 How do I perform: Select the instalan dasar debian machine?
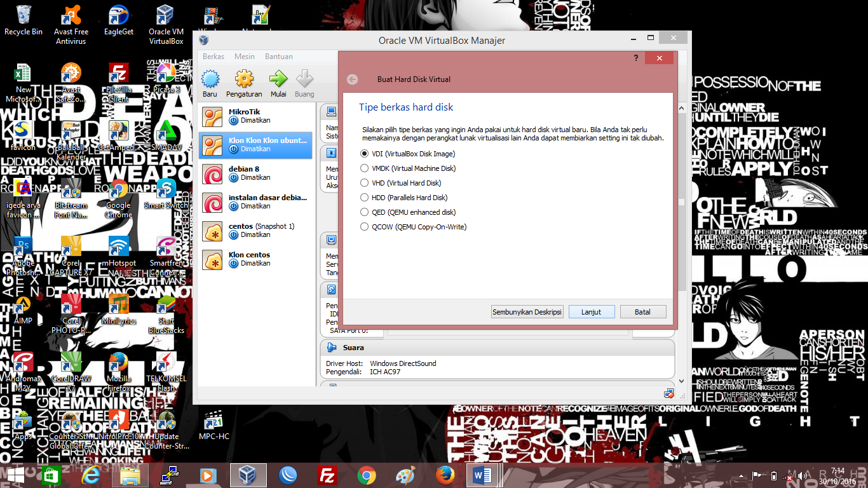(x=256, y=202)
